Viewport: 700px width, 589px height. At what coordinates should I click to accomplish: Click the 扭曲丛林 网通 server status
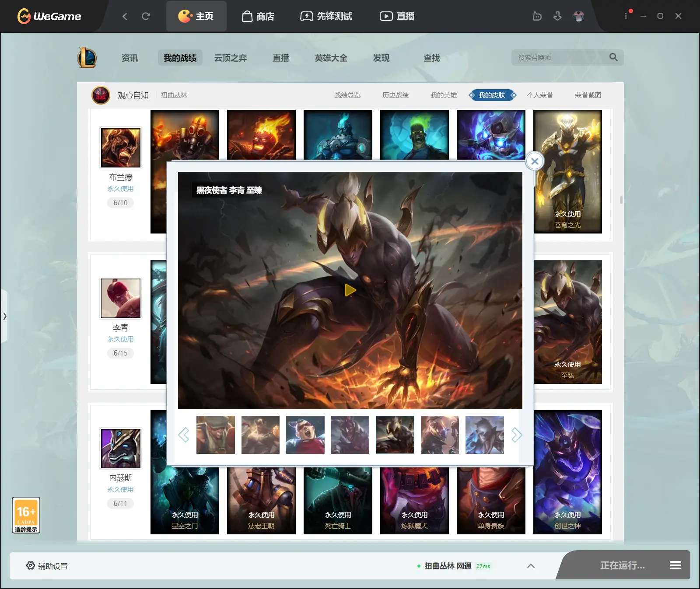454,566
